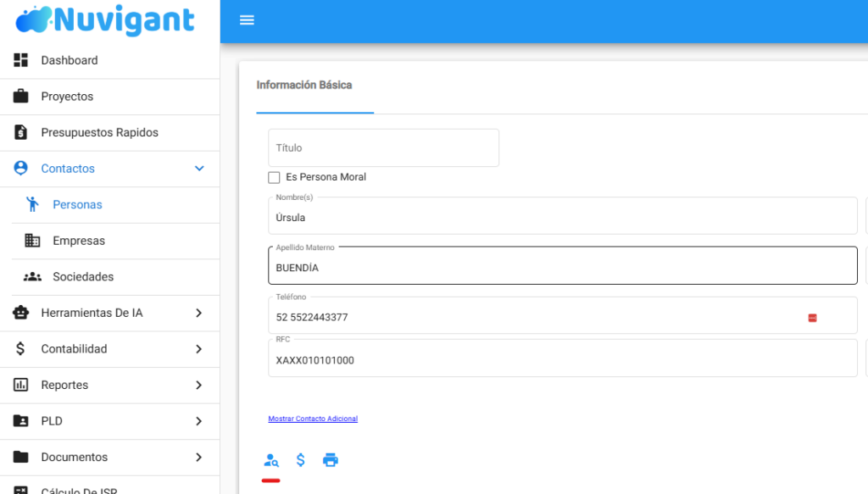Click the printer icon
This screenshot has width=868, height=494.
(331, 460)
